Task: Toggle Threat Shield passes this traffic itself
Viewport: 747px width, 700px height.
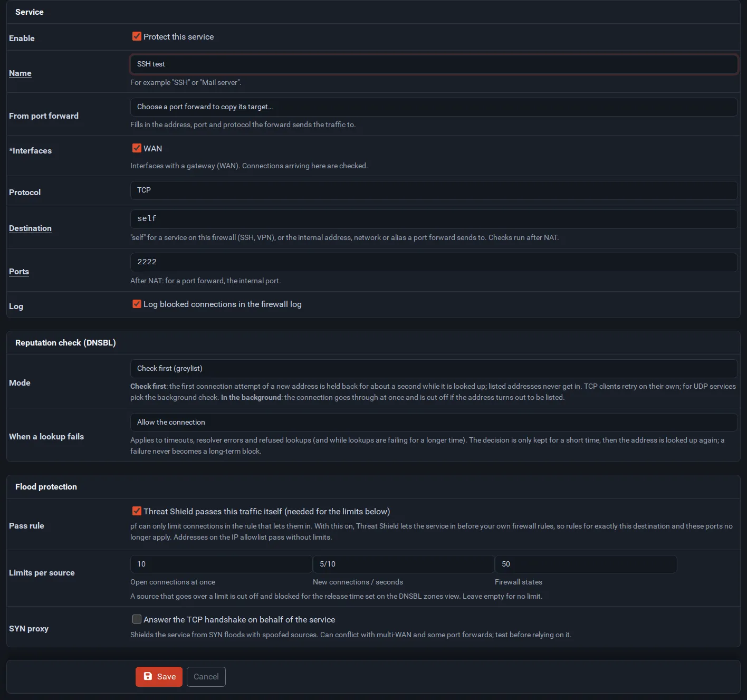Action: coord(137,511)
